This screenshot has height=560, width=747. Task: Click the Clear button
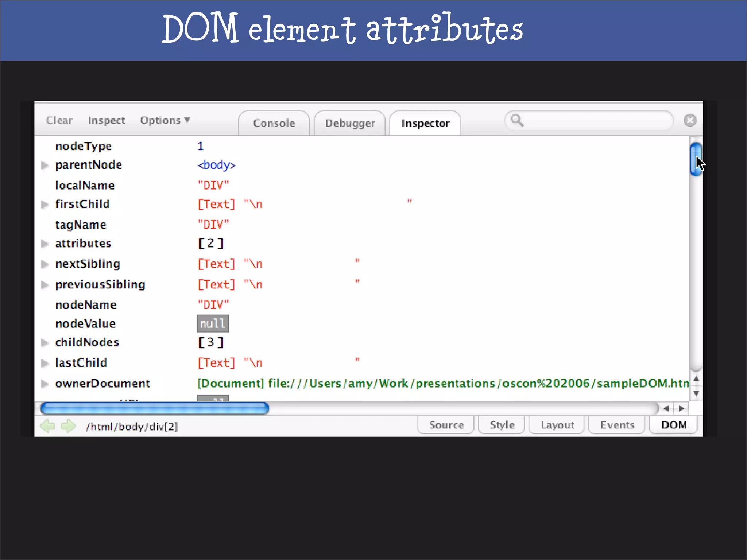coord(59,120)
